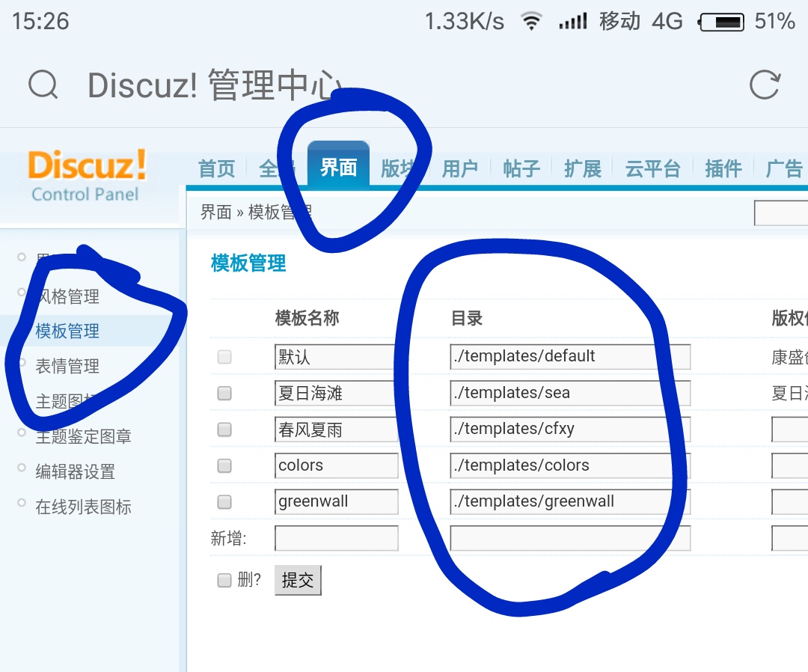Open 在线列表图标 sidebar link
Viewport: 808px width, 672px height.
click(84, 507)
